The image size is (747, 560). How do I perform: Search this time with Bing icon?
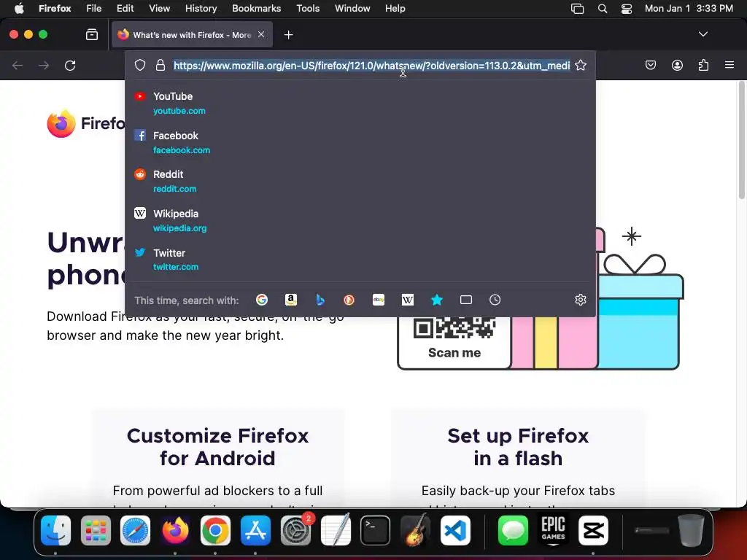coord(320,300)
